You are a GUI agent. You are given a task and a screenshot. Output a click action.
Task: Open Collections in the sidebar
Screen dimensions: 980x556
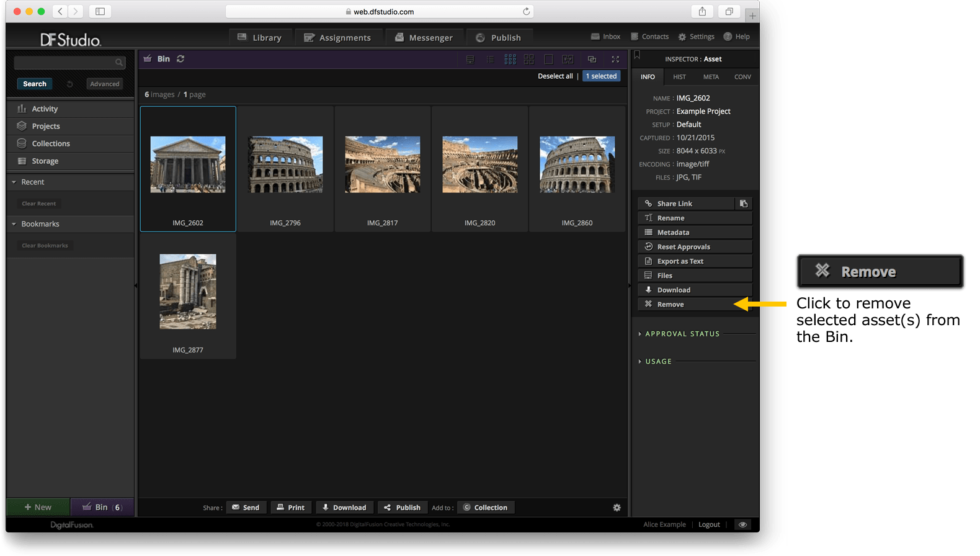pyautogui.click(x=71, y=143)
